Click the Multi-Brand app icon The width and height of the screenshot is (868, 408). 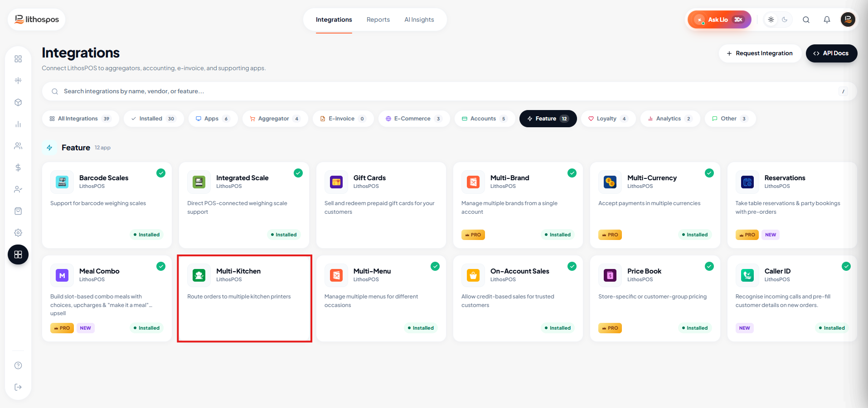click(473, 182)
